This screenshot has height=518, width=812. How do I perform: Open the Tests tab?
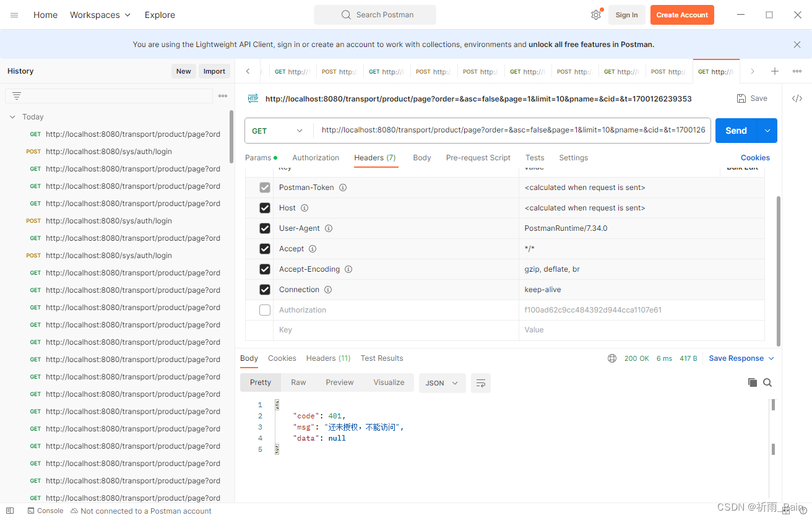coord(535,158)
